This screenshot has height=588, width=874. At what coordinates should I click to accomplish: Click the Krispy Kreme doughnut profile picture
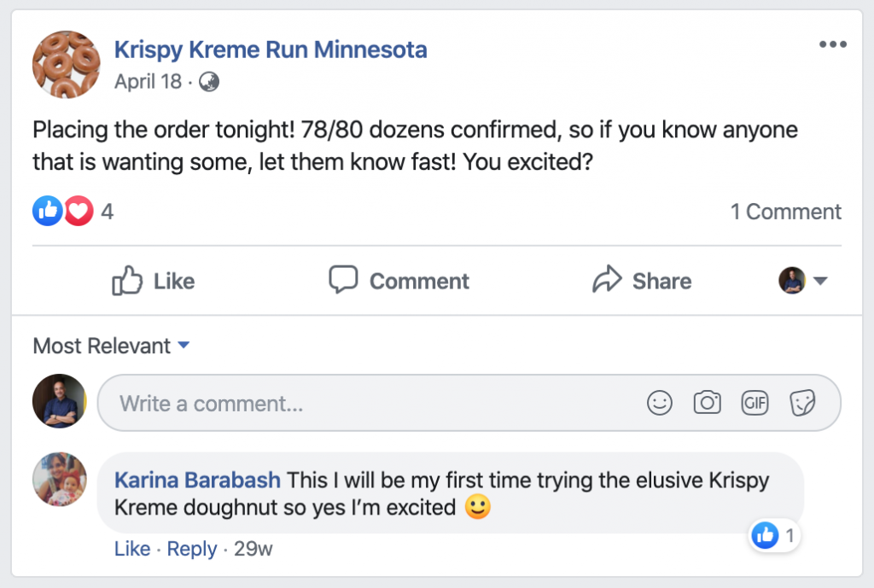click(x=66, y=65)
